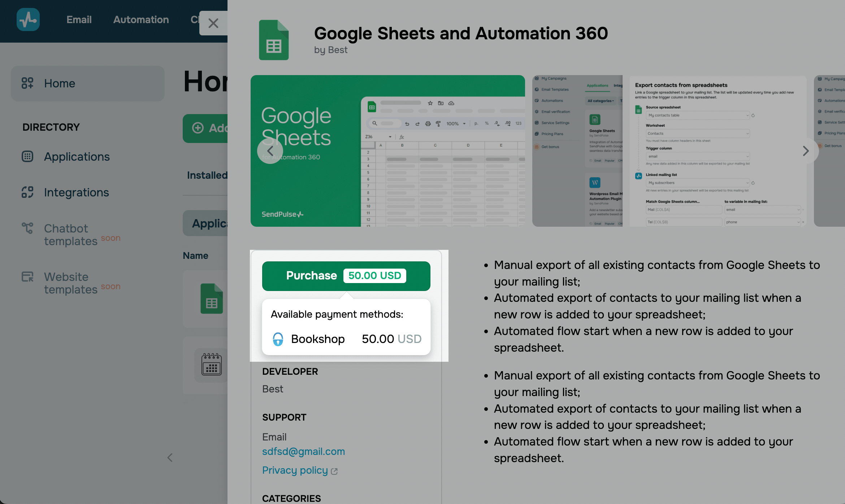Open the Google Sheets banner image
The image size is (845, 504).
(x=388, y=151)
